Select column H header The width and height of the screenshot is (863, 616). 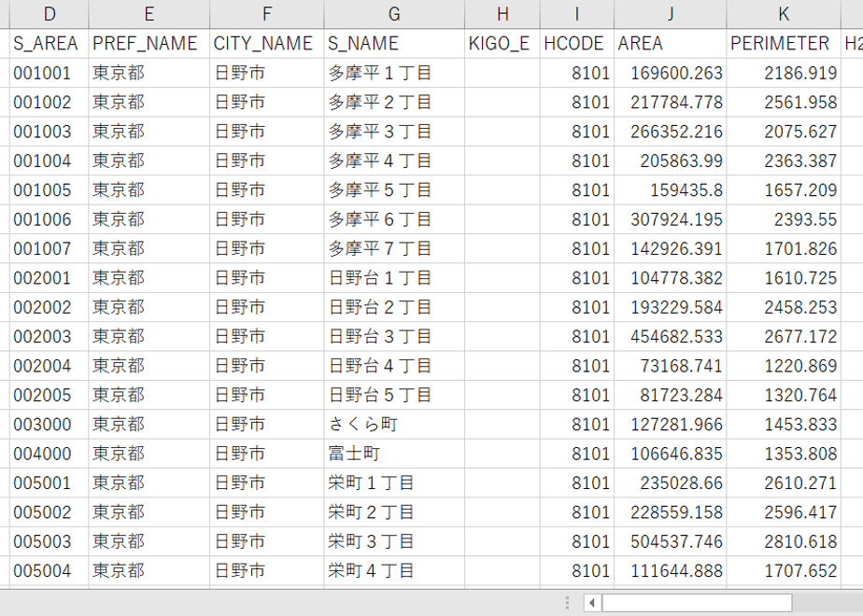[x=502, y=14]
